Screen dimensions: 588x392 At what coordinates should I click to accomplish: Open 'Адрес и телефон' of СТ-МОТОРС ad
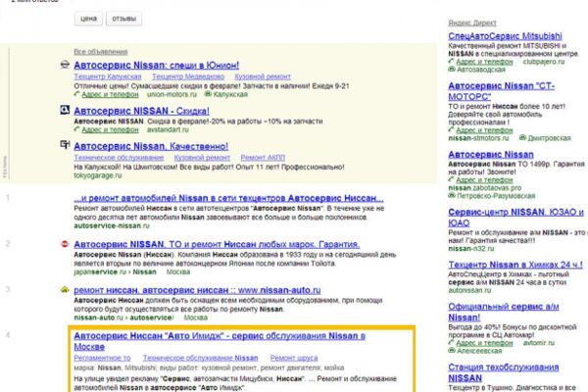pyautogui.click(x=484, y=130)
